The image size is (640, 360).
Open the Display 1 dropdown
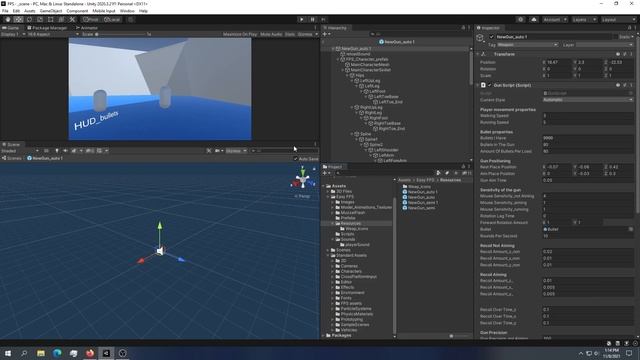[13, 34]
